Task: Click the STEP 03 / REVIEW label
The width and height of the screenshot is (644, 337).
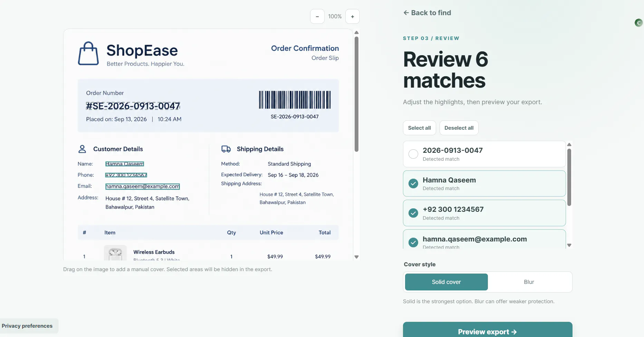Action: [431, 38]
